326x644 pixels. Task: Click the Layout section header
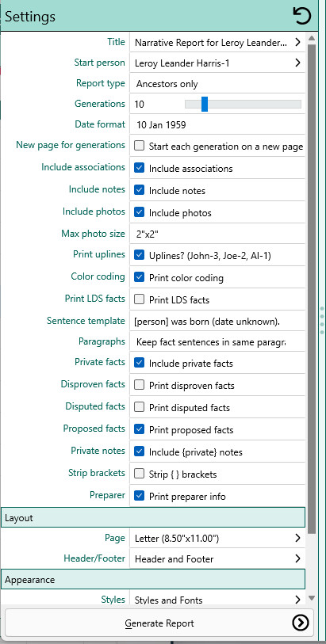pos(153,517)
